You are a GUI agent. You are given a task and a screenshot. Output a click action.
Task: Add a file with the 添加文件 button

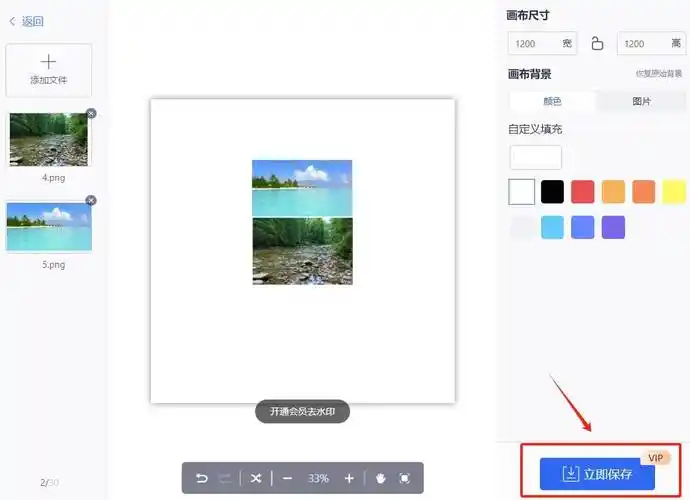pos(48,70)
